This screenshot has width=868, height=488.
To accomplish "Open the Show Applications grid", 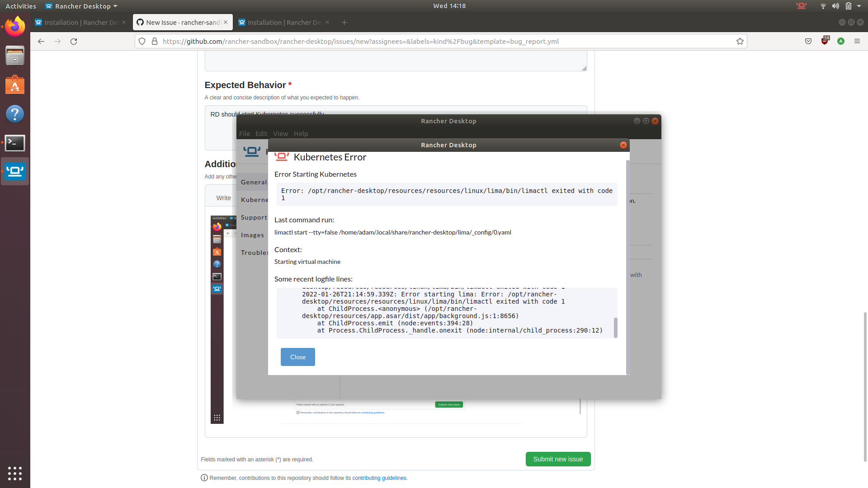I will click(x=15, y=474).
